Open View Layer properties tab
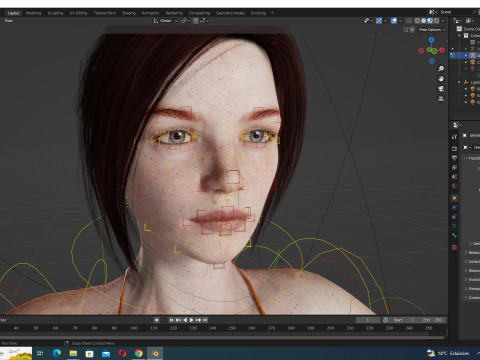 [454, 167]
